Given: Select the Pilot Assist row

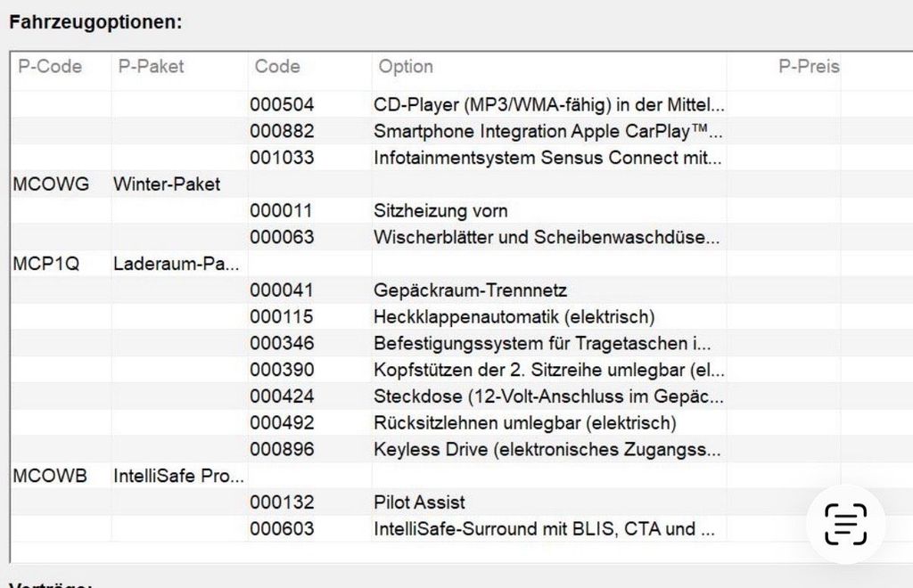Looking at the screenshot, I should [461, 502].
